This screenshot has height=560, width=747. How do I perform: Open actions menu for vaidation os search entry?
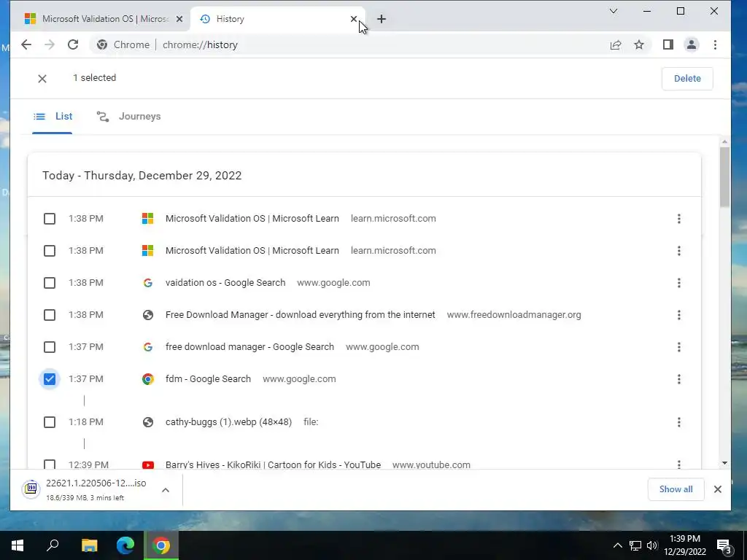pyautogui.click(x=679, y=283)
